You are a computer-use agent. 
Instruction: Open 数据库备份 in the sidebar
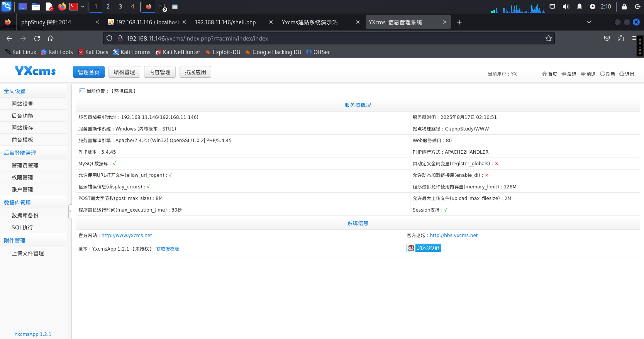click(25, 215)
